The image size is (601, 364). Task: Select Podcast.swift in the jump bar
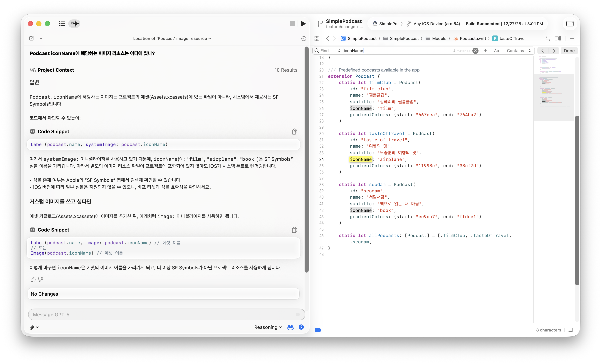pos(472,38)
